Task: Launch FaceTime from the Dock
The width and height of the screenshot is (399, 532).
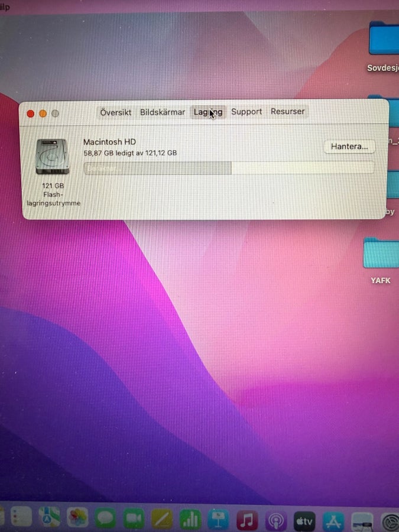Action: (x=134, y=518)
